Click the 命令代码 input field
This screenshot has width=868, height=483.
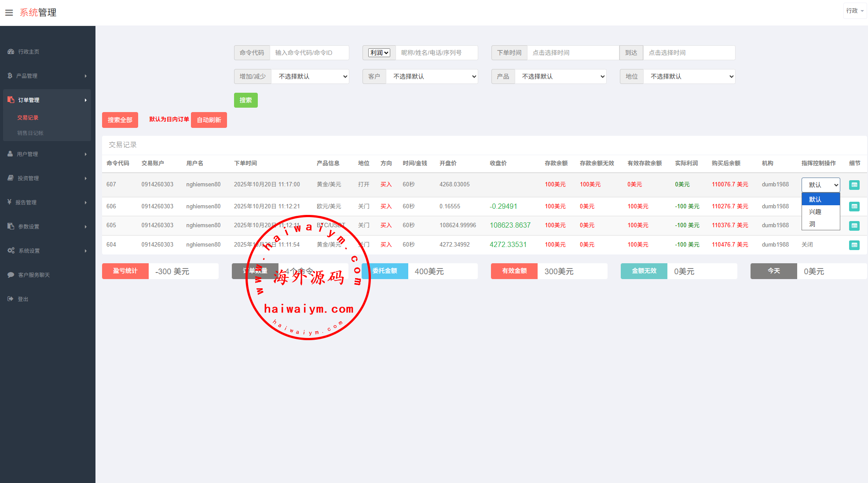pyautogui.click(x=309, y=53)
